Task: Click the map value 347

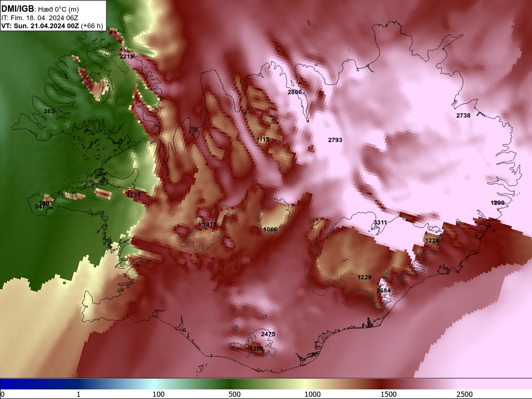Action: point(40,206)
